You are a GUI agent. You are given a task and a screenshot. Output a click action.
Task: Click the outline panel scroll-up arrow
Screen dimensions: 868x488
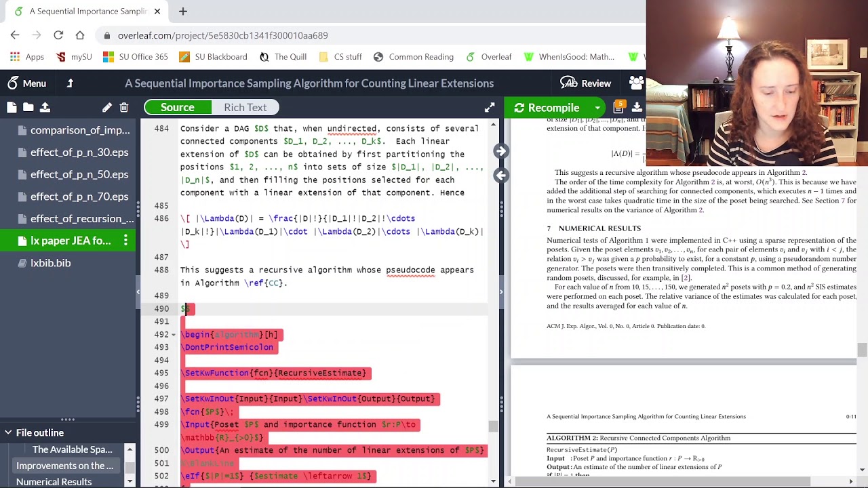click(x=129, y=449)
